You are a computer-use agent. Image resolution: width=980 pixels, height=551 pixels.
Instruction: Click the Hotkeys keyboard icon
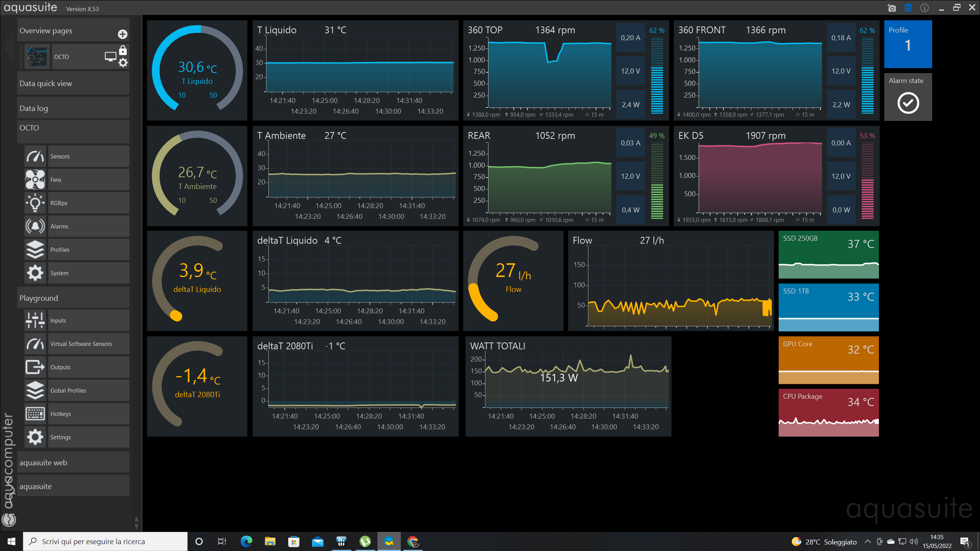coord(35,414)
